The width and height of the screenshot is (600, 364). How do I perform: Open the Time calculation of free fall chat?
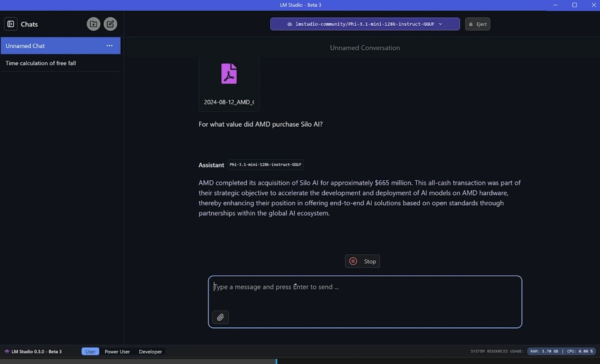[61, 63]
